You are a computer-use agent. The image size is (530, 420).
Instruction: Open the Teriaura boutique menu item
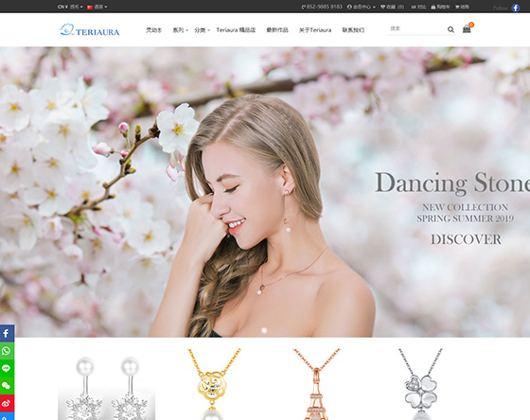click(236, 30)
